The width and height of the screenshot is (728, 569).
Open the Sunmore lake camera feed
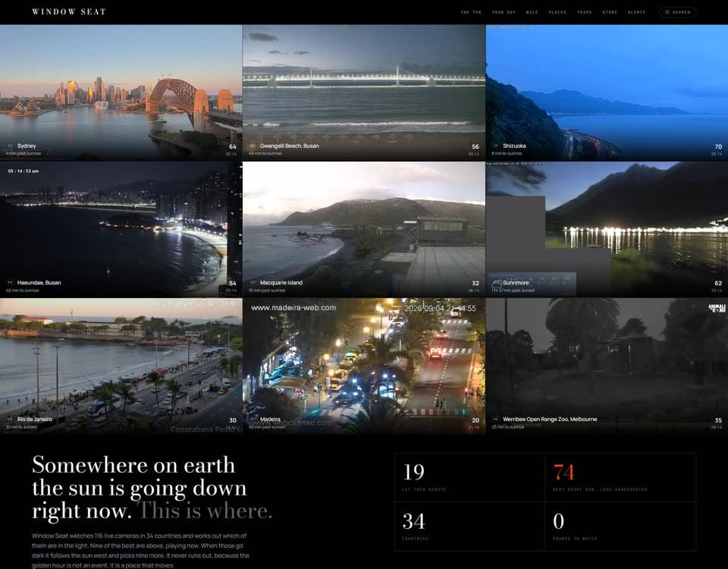[x=607, y=229]
